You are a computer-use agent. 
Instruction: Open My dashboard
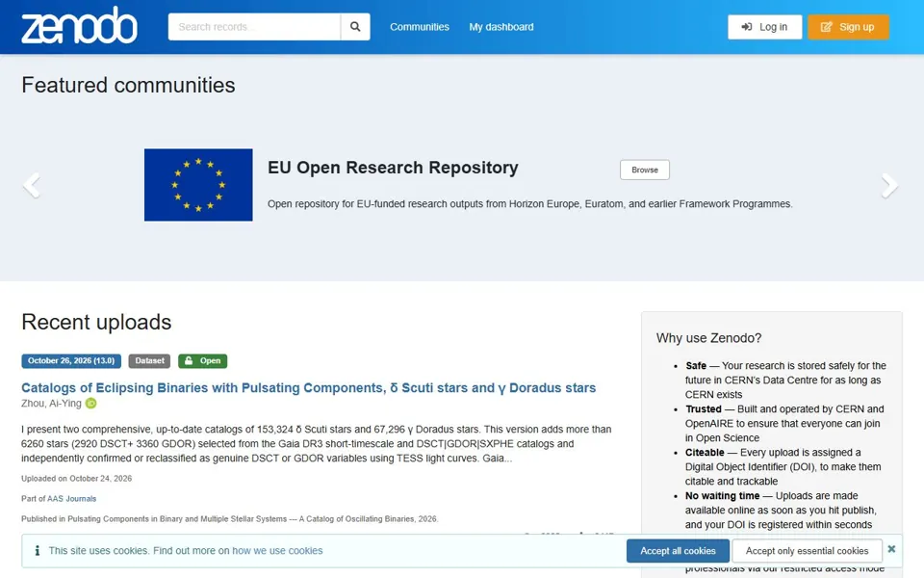tap(501, 27)
